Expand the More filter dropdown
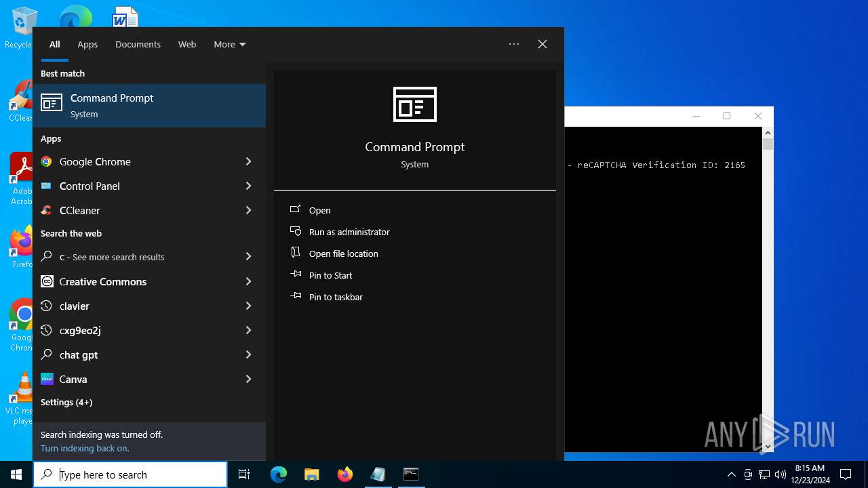The height and width of the screenshot is (488, 868). coord(230,44)
